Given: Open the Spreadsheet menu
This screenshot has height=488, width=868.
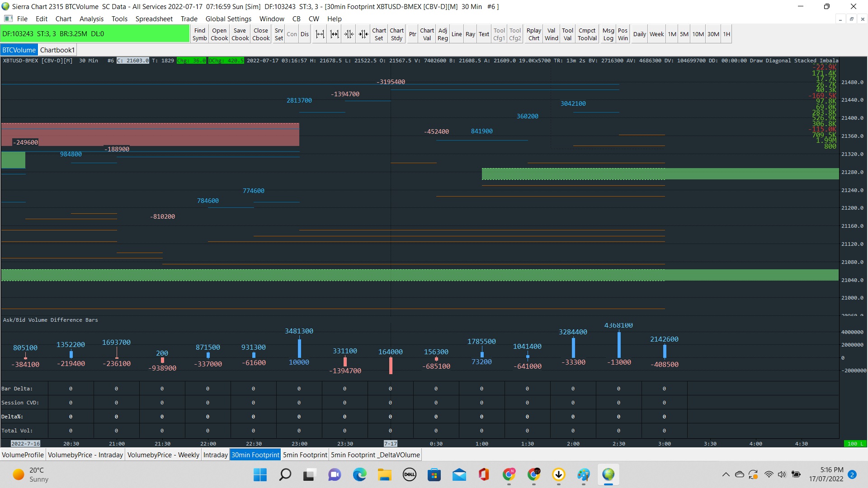Looking at the screenshot, I should pos(154,19).
